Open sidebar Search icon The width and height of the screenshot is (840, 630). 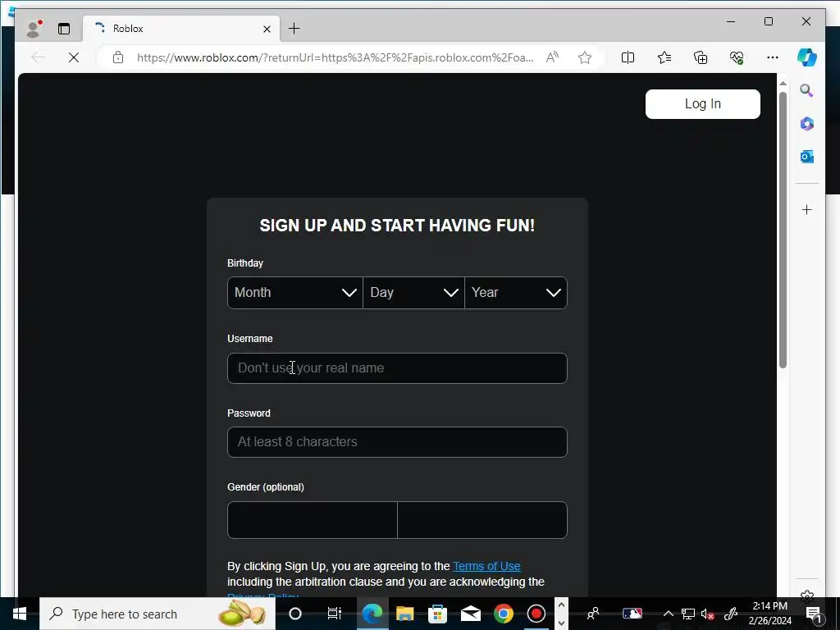807,90
